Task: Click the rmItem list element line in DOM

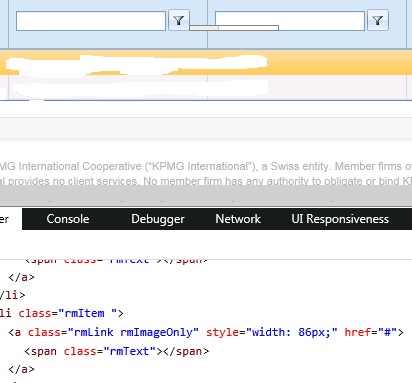Action: [62, 313]
